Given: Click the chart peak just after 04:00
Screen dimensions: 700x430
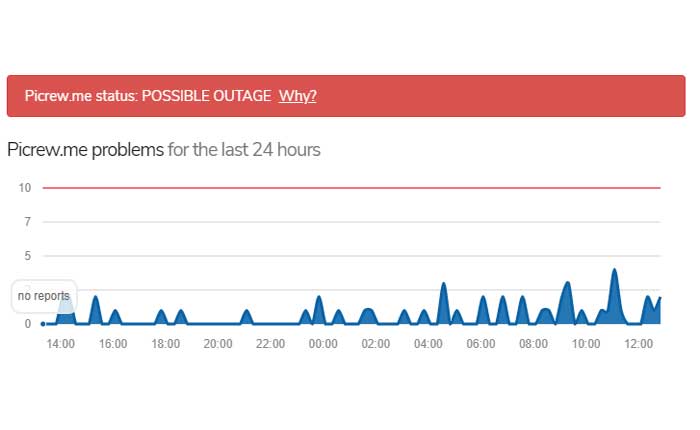Looking at the screenshot, I should (x=444, y=287).
